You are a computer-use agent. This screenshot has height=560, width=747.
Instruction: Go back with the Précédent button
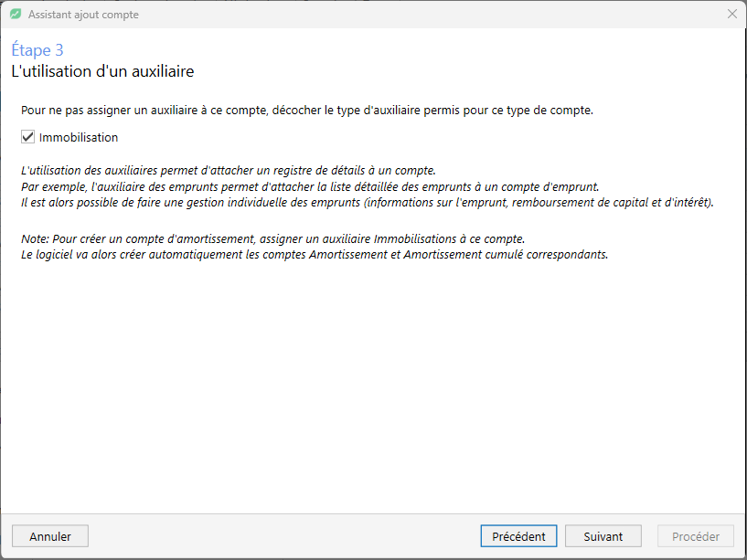click(x=518, y=536)
